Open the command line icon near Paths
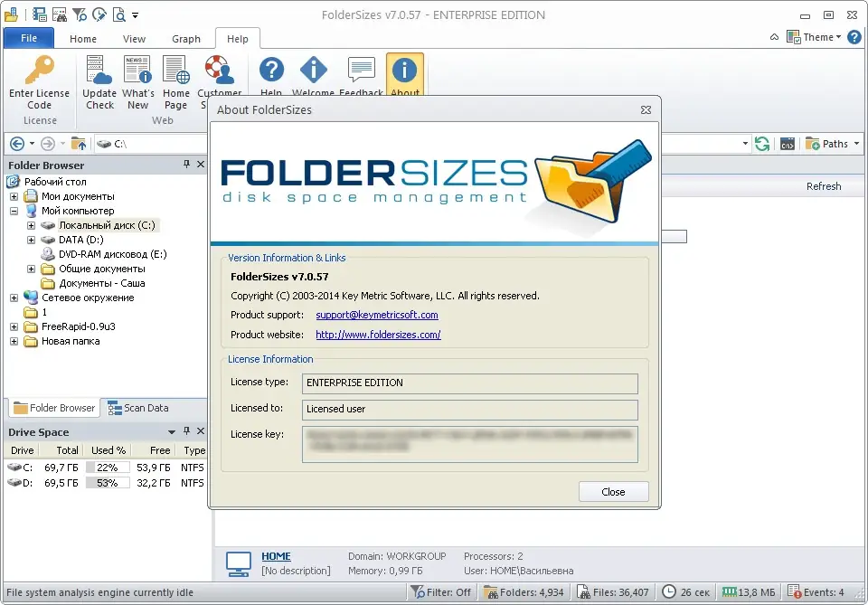Image resolution: width=868 pixels, height=605 pixels. coord(788,144)
